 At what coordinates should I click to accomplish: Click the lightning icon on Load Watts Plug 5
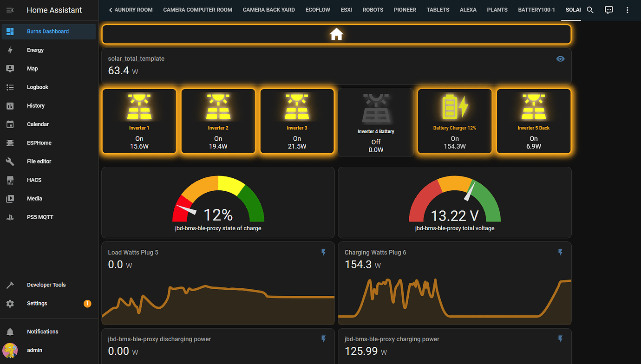[323, 252]
